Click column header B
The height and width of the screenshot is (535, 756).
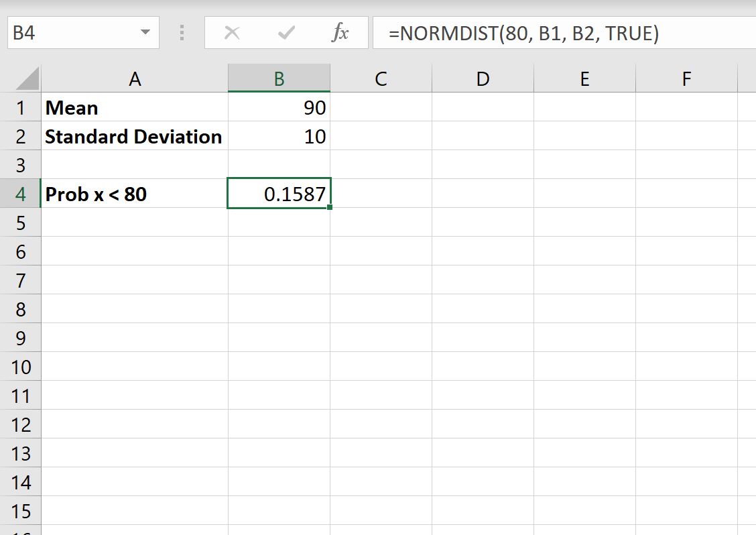(x=279, y=78)
